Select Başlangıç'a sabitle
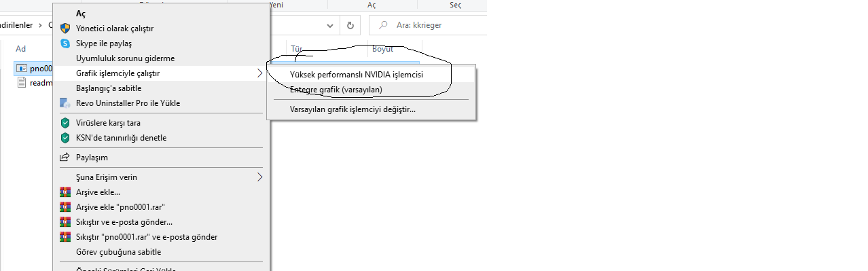Screen dimensions: 868x271 162,88
